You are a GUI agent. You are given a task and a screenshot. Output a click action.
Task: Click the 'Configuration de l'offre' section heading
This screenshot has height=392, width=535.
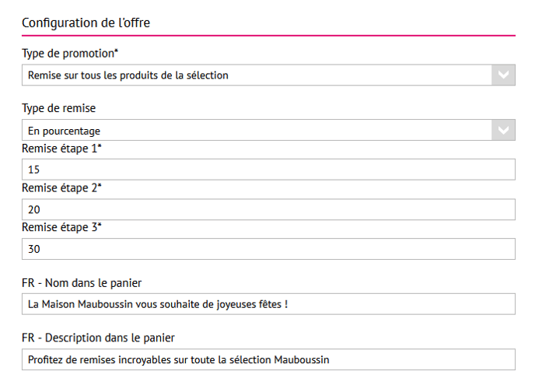86,22
